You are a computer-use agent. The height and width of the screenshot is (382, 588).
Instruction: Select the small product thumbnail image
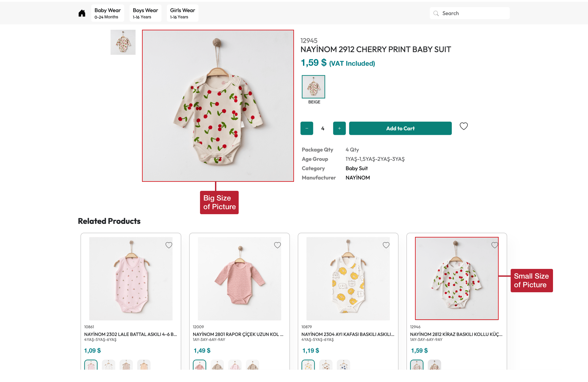tap(123, 42)
